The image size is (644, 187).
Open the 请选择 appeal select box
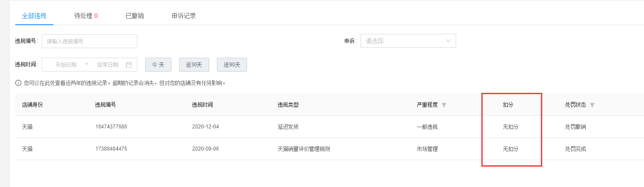click(408, 41)
